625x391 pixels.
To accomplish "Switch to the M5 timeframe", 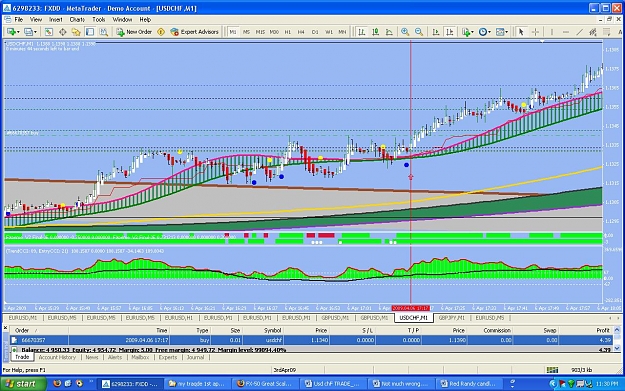I will pos(247,32).
